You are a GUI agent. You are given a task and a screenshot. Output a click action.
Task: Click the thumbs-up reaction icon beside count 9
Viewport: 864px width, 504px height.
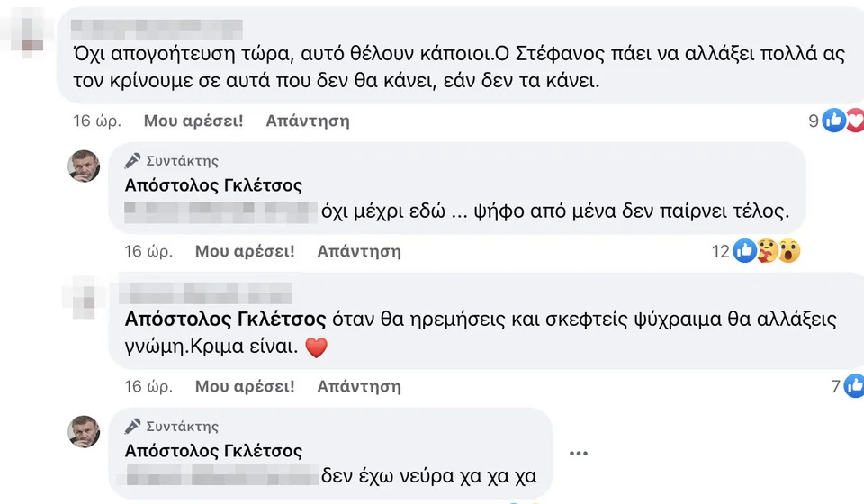(833, 120)
